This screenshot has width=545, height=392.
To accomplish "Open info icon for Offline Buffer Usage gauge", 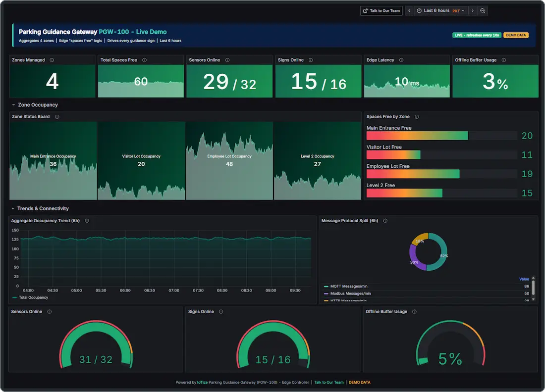I will pyautogui.click(x=414, y=312).
